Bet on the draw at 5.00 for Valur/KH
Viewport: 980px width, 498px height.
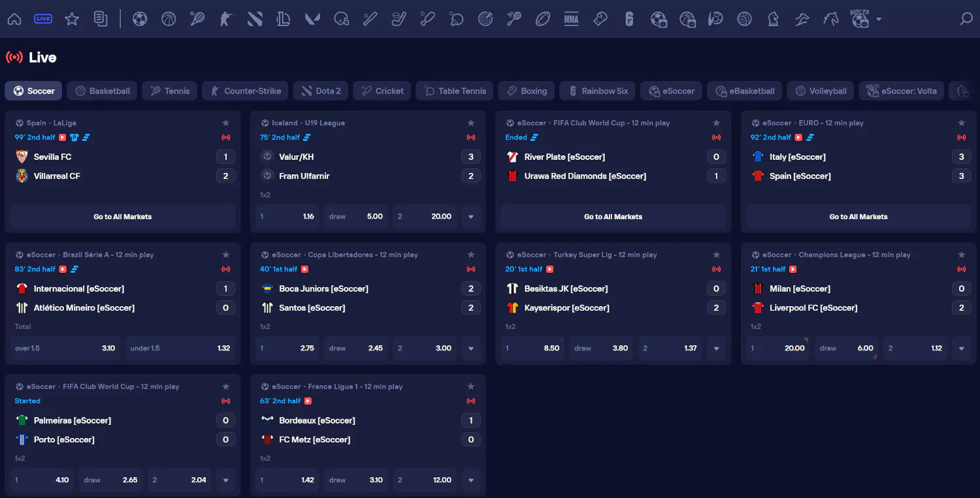coord(356,217)
